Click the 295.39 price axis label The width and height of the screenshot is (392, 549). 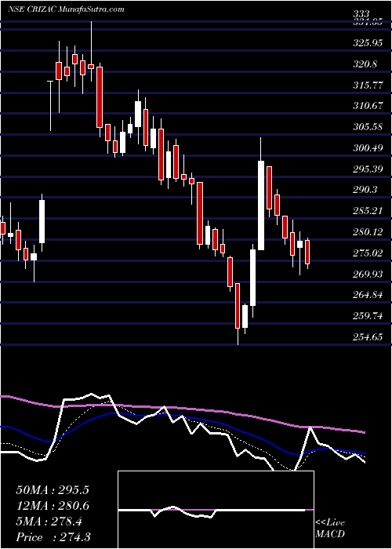368,169
